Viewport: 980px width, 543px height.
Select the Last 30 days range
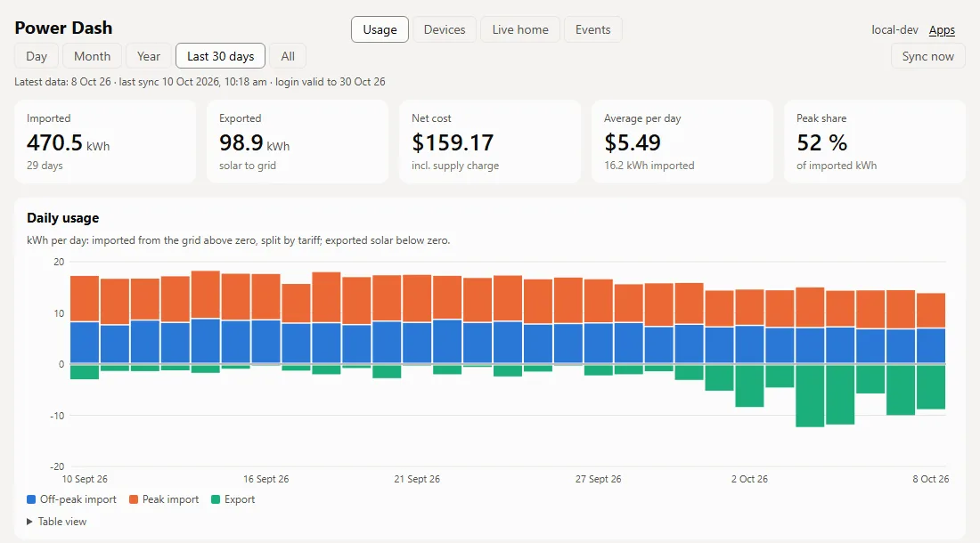221,56
